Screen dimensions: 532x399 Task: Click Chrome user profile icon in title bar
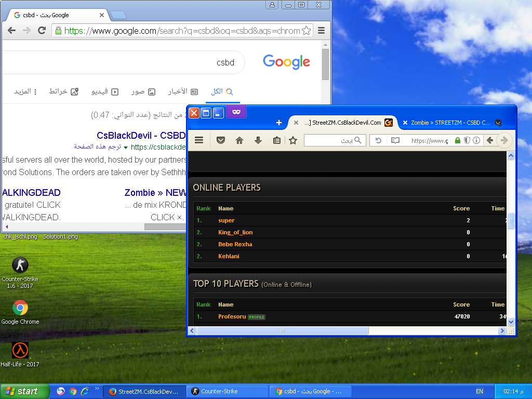pyautogui.click(x=272, y=5)
